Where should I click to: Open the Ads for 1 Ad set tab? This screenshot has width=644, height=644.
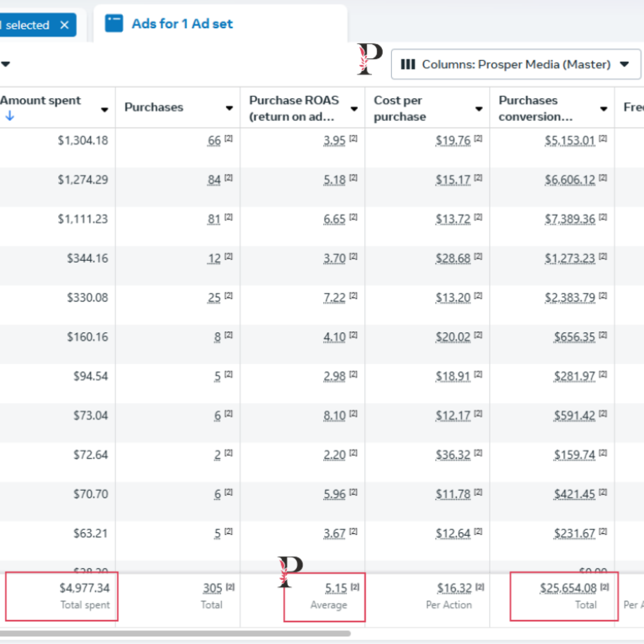tap(182, 24)
